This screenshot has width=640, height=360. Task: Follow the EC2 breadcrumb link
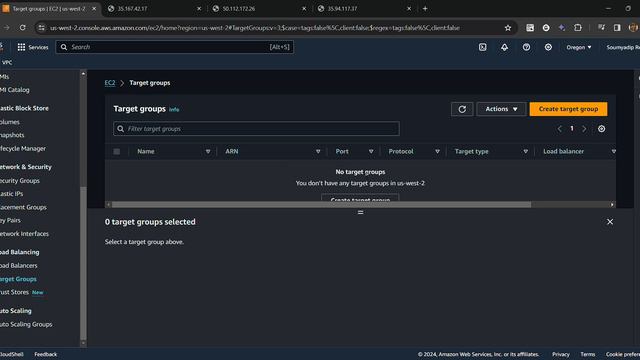coord(110,83)
